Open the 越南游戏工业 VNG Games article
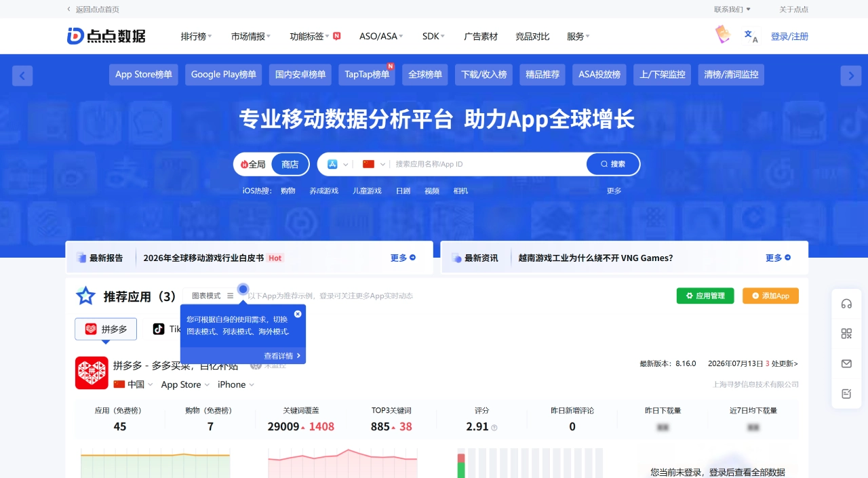 [x=595, y=258]
